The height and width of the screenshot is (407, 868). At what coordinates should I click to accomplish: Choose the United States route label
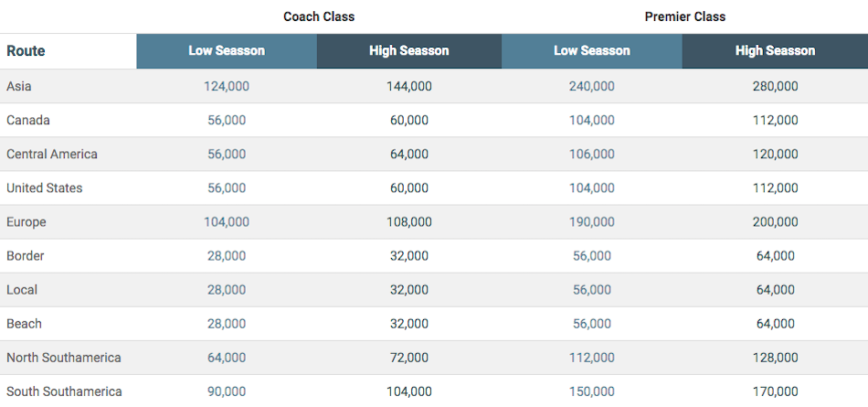coord(45,187)
